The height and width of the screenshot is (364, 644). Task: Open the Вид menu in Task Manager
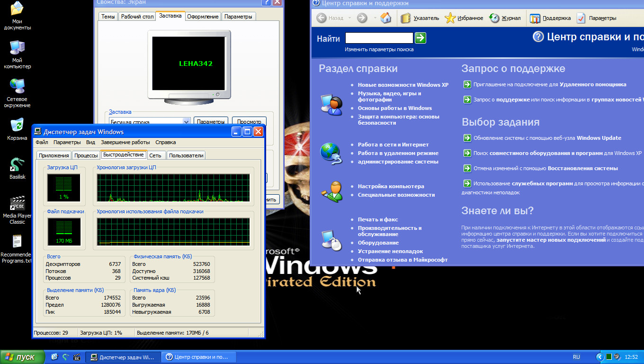90,142
